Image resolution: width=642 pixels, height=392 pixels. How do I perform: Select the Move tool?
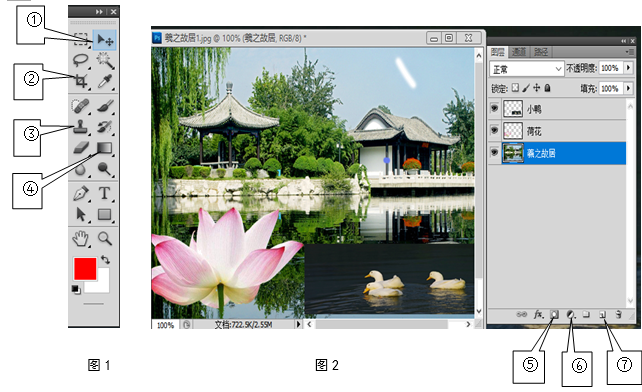tap(105, 40)
